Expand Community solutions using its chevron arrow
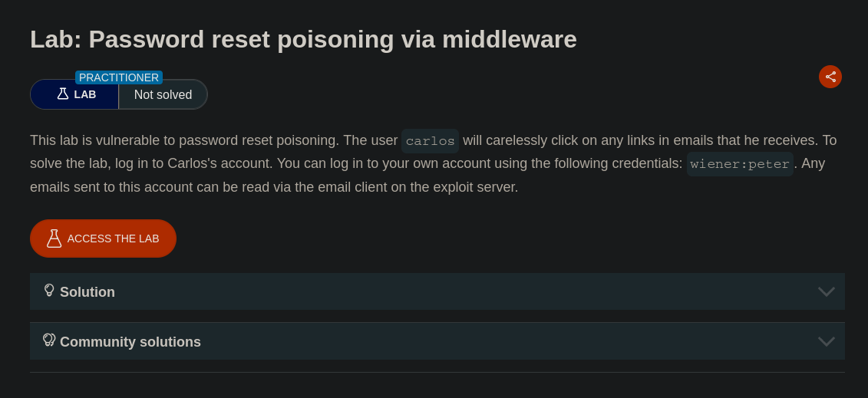This screenshot has height=398, width=868. click(x=826, y=341)
